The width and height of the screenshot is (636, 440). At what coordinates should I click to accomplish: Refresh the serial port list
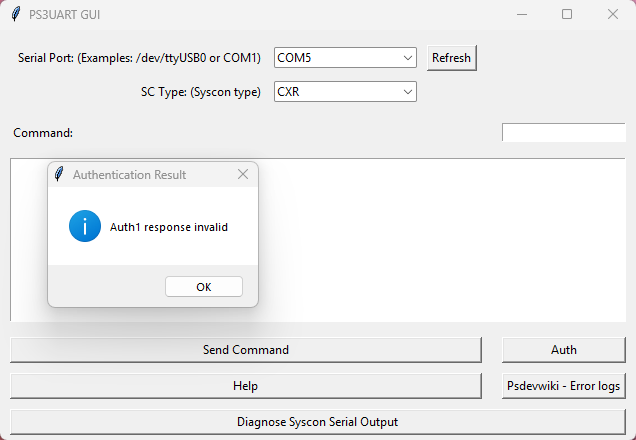(x=451, y=58)
